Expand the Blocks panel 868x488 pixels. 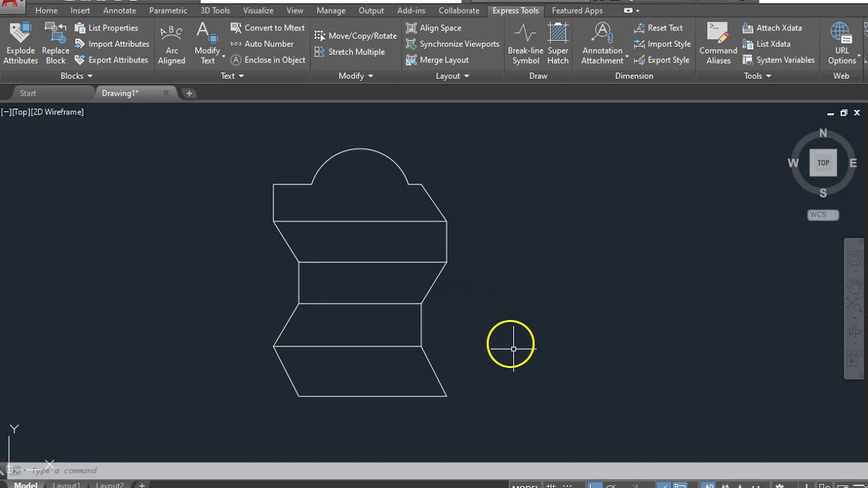[x=76, y=76]
